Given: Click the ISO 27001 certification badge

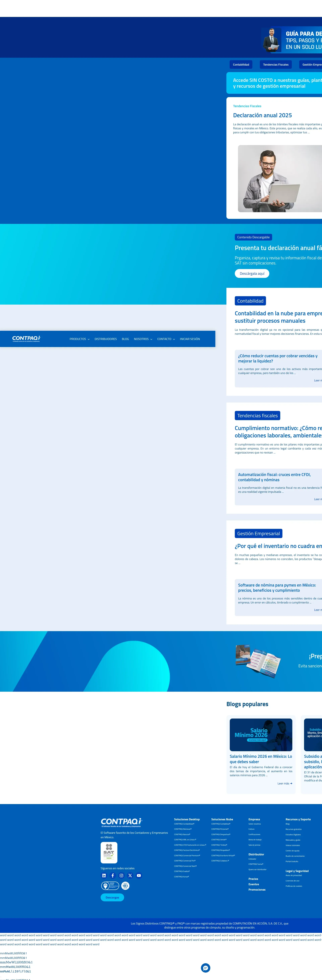Looking at the screenshot, I should [x=110, y=886].
